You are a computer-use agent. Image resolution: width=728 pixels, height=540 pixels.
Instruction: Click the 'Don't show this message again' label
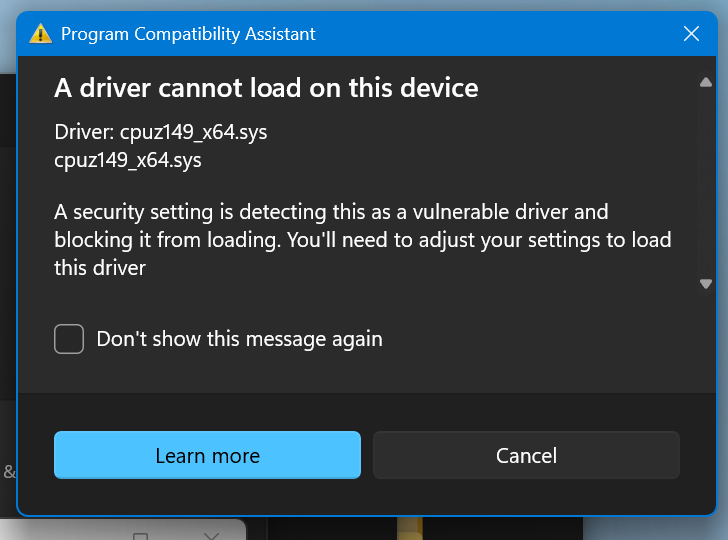239,339
